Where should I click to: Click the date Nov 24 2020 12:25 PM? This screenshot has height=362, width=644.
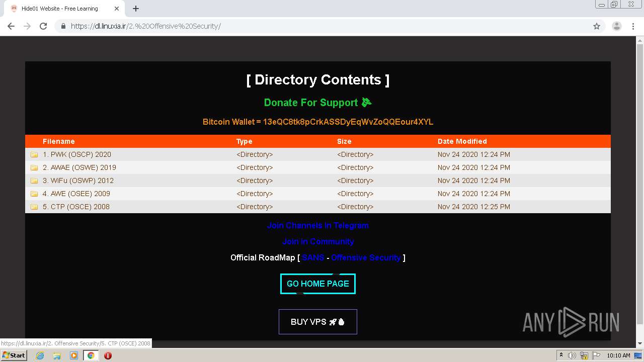(474, 207)
